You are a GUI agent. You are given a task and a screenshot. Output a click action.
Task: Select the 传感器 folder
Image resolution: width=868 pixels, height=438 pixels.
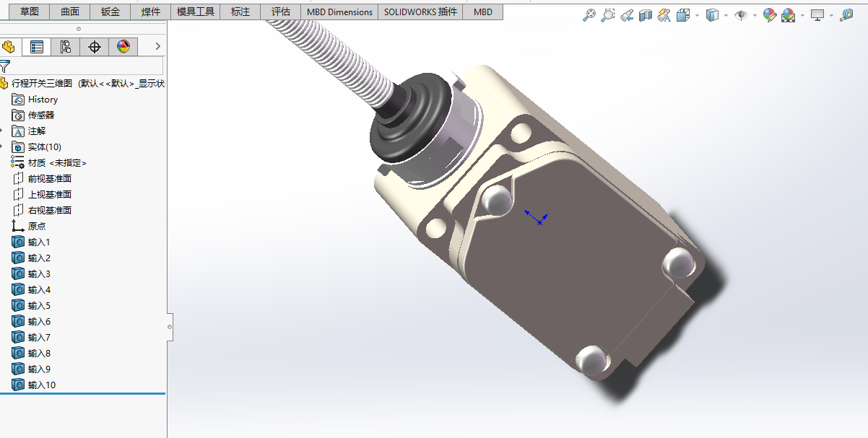pyautogui.click(x=33, y=115)
